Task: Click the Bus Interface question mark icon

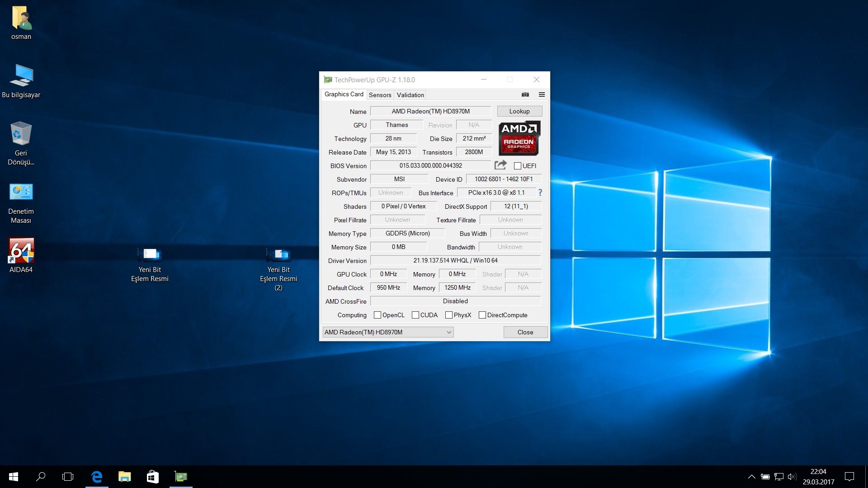Action: (540, 192)
